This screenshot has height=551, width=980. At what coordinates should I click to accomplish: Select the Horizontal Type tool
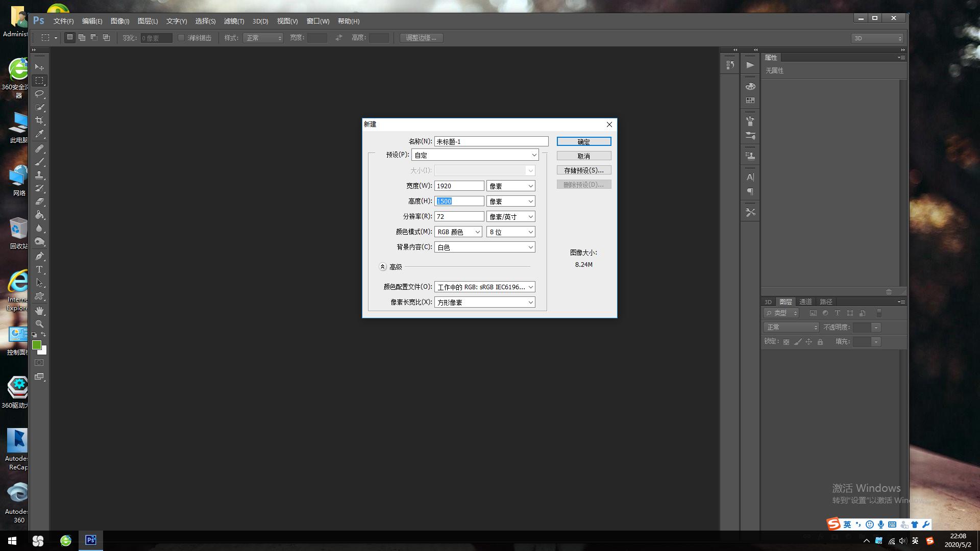click(x=39, y=269)
